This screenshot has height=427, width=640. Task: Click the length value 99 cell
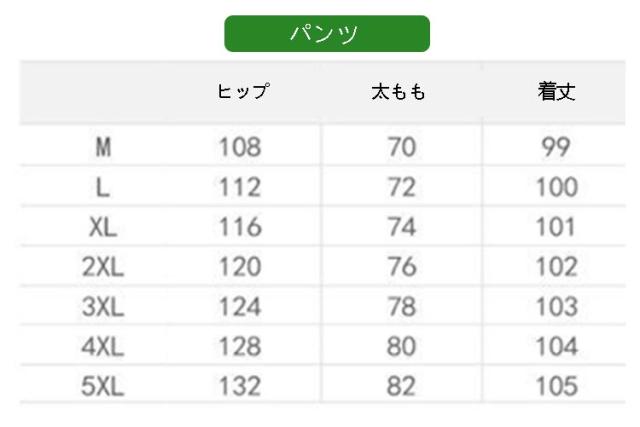556,148
